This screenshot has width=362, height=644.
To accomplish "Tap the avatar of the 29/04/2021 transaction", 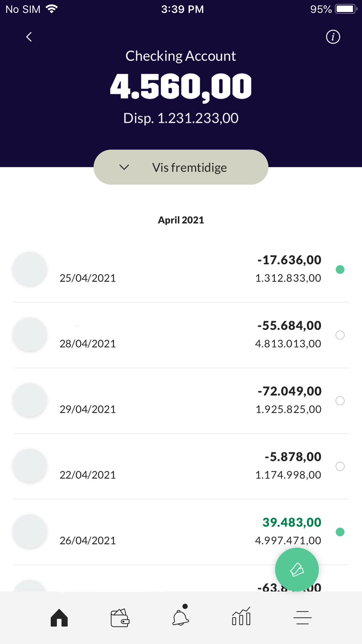I will click(30, 400).
